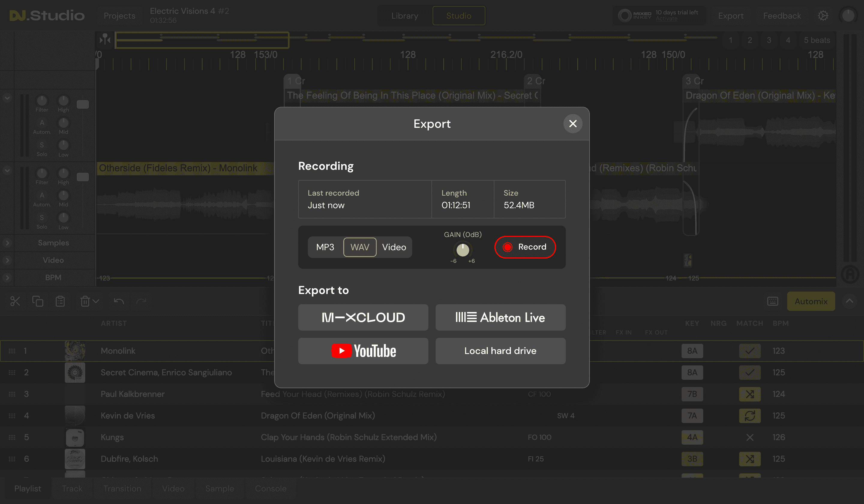Expand the Video lane

(x=7, y=260)
